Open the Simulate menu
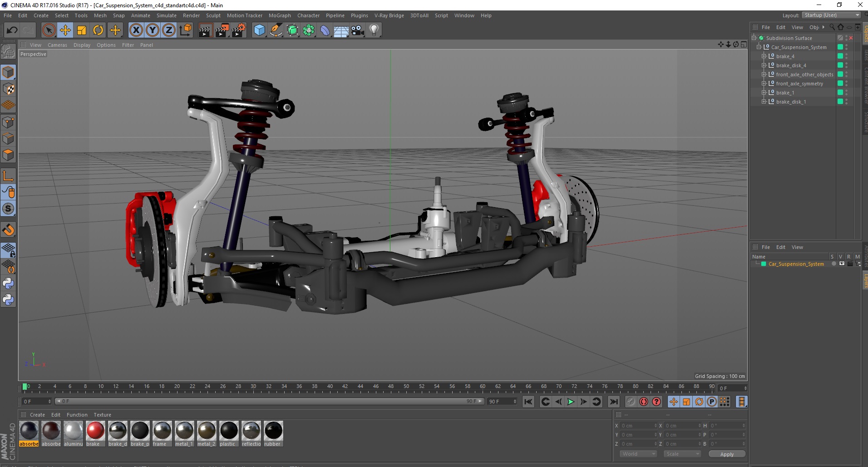 167,15
